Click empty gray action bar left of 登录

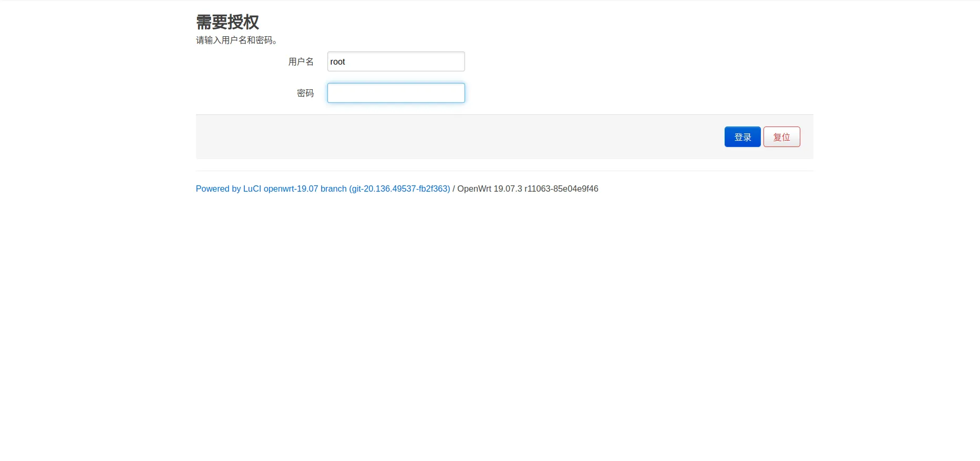coord(447,137)
